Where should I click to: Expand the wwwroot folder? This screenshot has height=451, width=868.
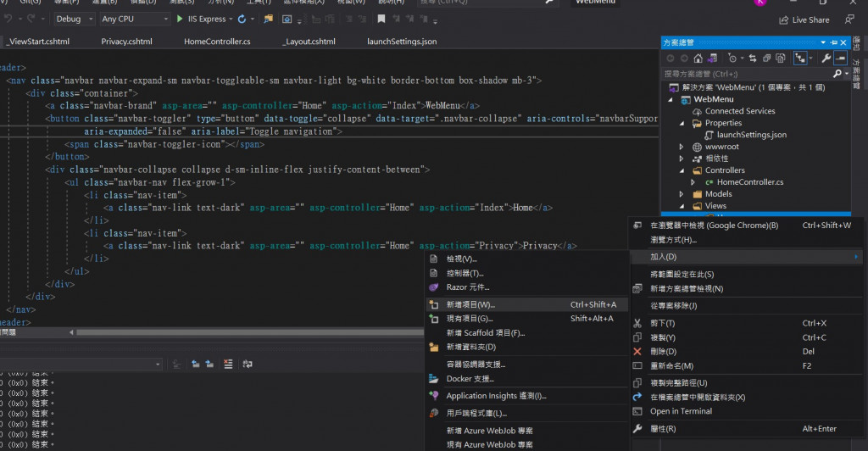tap(682, 147)
